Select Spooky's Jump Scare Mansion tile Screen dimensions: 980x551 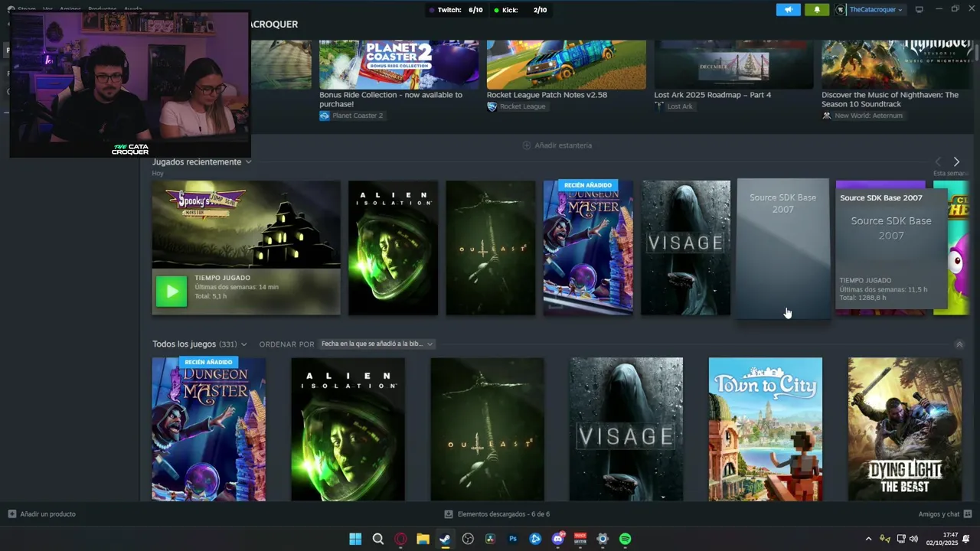(246, 248)
